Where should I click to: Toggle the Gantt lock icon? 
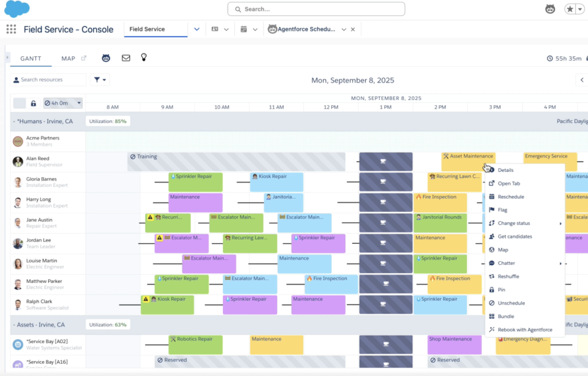33,103
